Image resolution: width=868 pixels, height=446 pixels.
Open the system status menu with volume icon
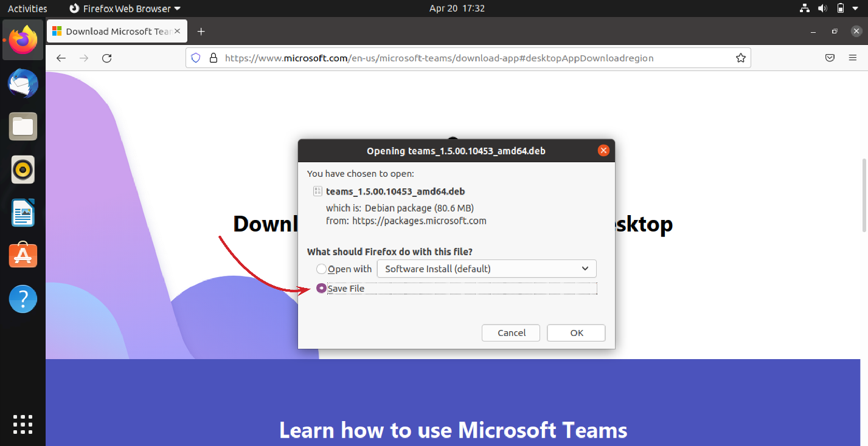click(822, 9)
